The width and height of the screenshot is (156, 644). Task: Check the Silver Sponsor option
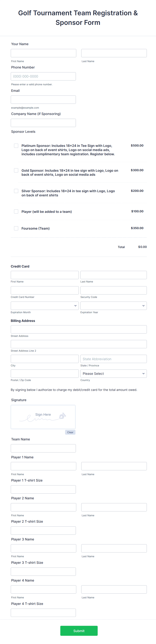16,191
